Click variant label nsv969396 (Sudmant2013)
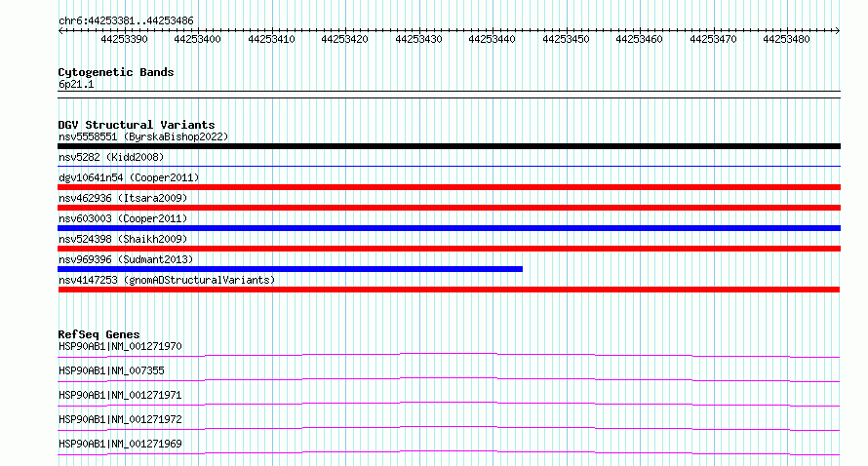 pyautogui.click(x=126, y=259)
